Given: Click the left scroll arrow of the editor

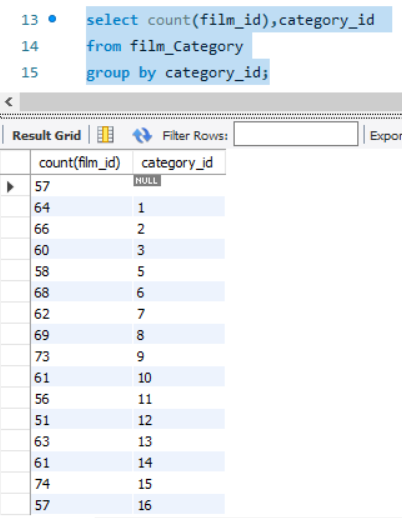Looking at the screenshot, I should (x=9, y=102).
